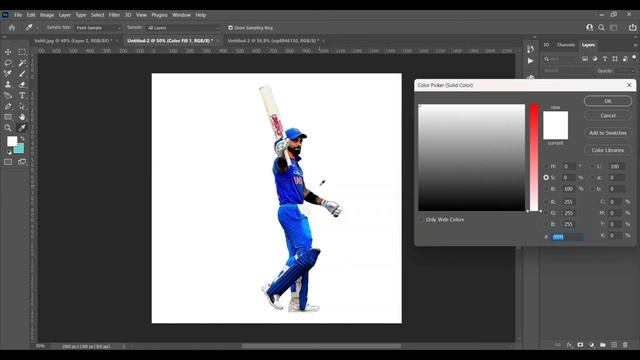Open the layer kind search dropdown
640x360 pixels.
click(561, 59)
